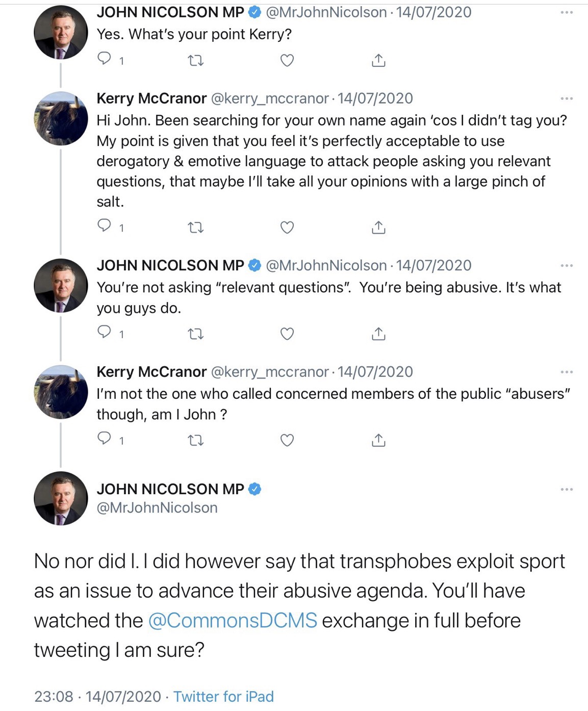This screenshot has width=588, height=711.
Task: Open the Twitter for iPad source link
Action: (x=223, y=696)
